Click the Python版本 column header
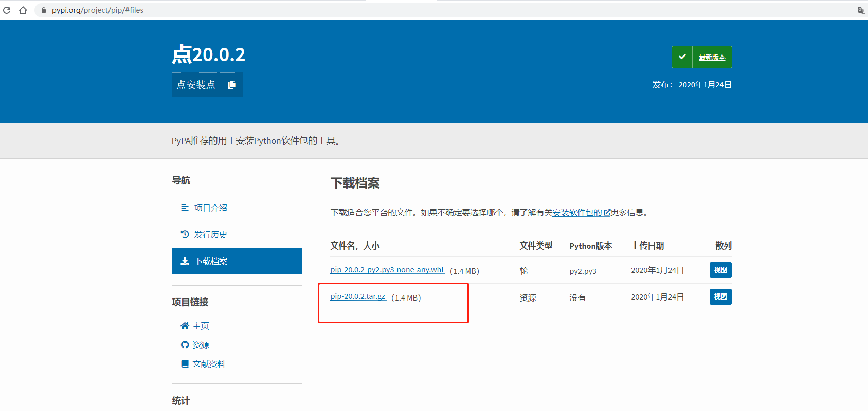868x411 pixels. click(x=590, y=246)
